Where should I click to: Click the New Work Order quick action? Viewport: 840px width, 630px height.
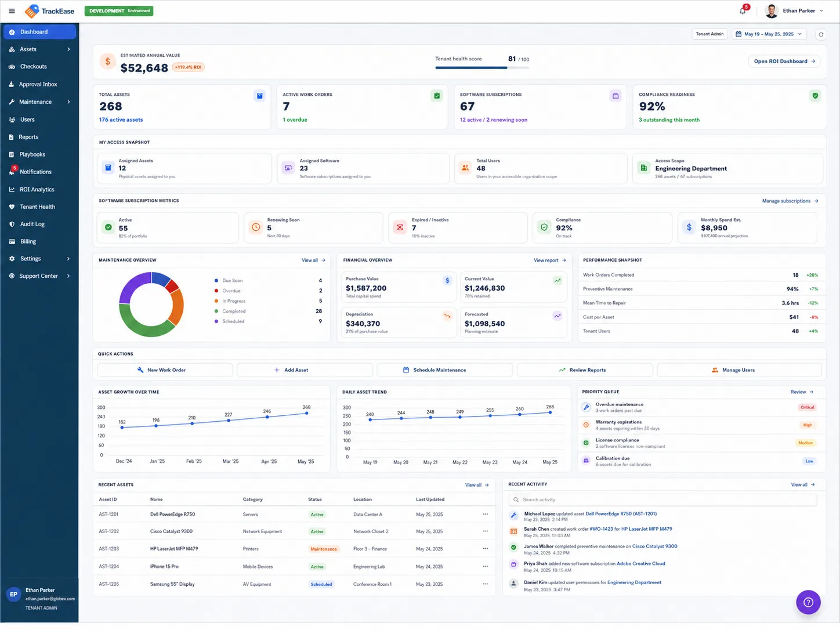click(165, 370)
